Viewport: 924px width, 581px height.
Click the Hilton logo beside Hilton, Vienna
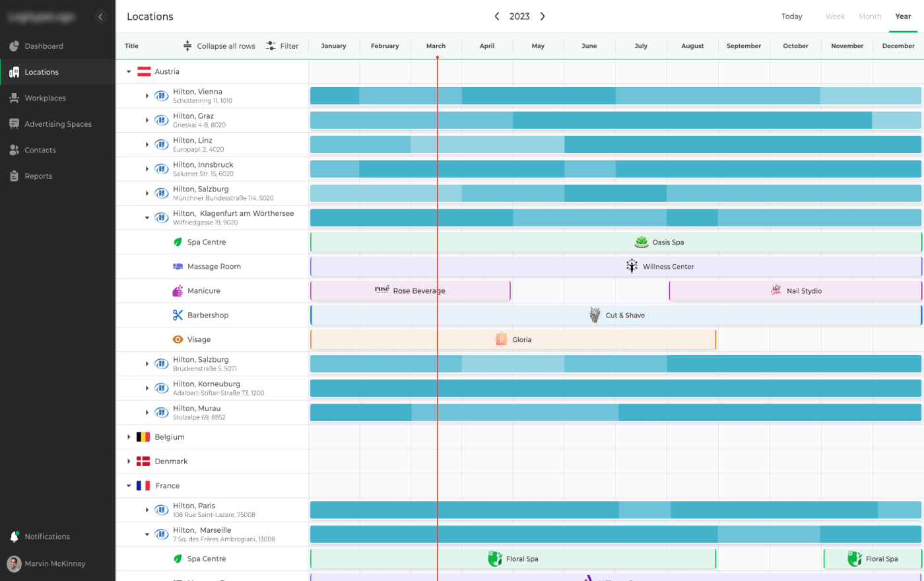(162, 95)
